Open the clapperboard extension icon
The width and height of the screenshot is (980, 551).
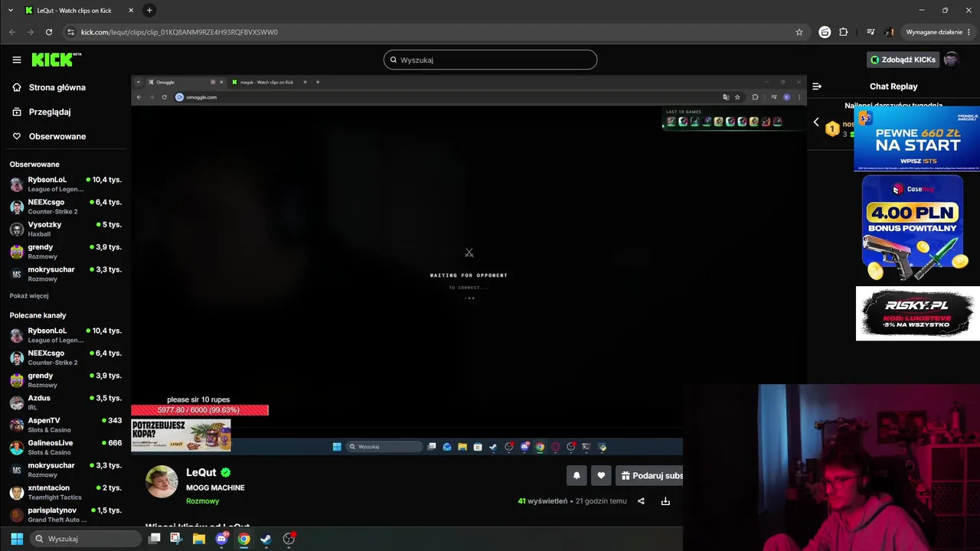(825, 32)
